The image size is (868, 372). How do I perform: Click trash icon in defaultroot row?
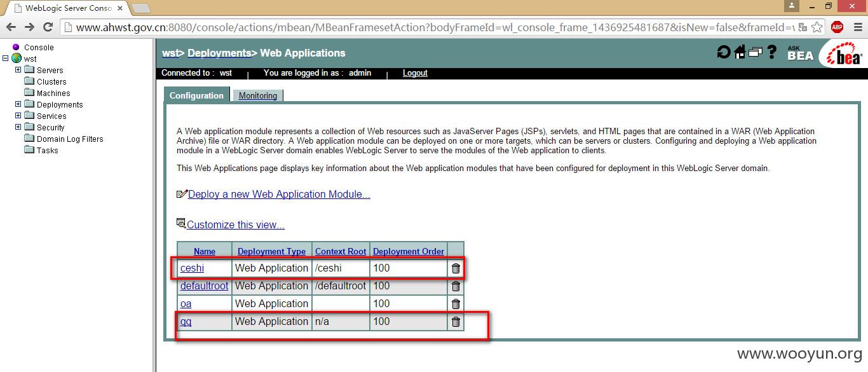[x=456, y=286]
